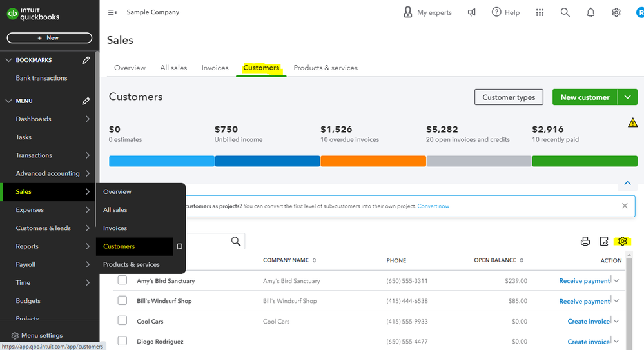Edit menu pencil icon
The height and width of the screenshot is (350, 644).
pyautogui.click(x=86, y=101)
